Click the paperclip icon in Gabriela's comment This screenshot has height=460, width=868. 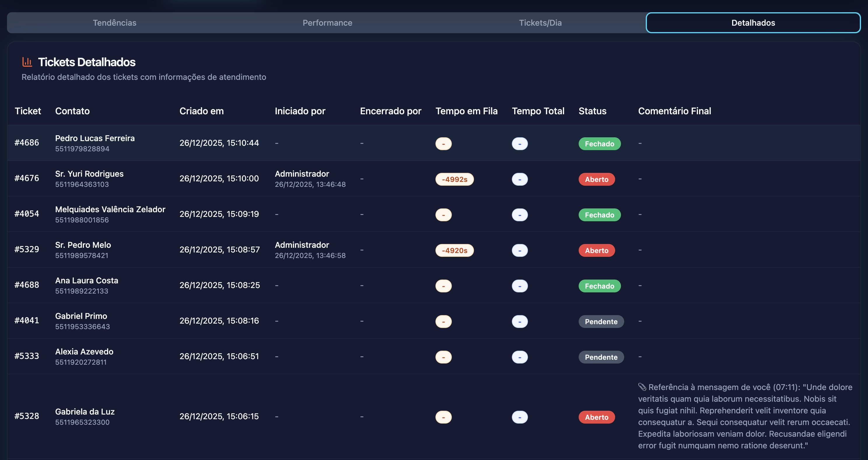[642, 387]
